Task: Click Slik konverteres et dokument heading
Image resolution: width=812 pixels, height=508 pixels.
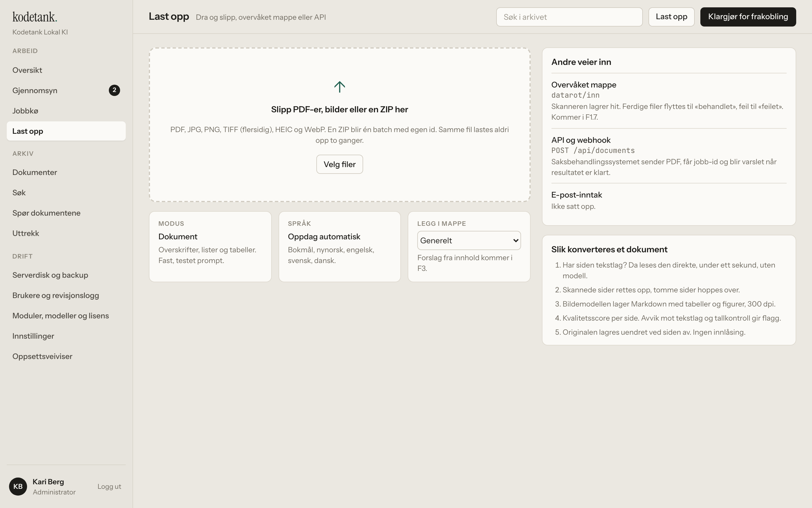Action: click(609, 249)
